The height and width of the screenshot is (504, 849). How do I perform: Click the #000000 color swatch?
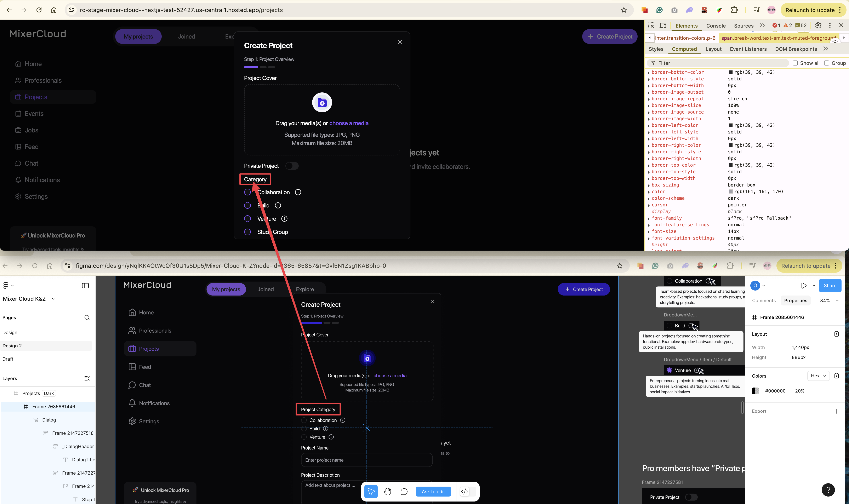pyautogui.click(x=755, y=391)
